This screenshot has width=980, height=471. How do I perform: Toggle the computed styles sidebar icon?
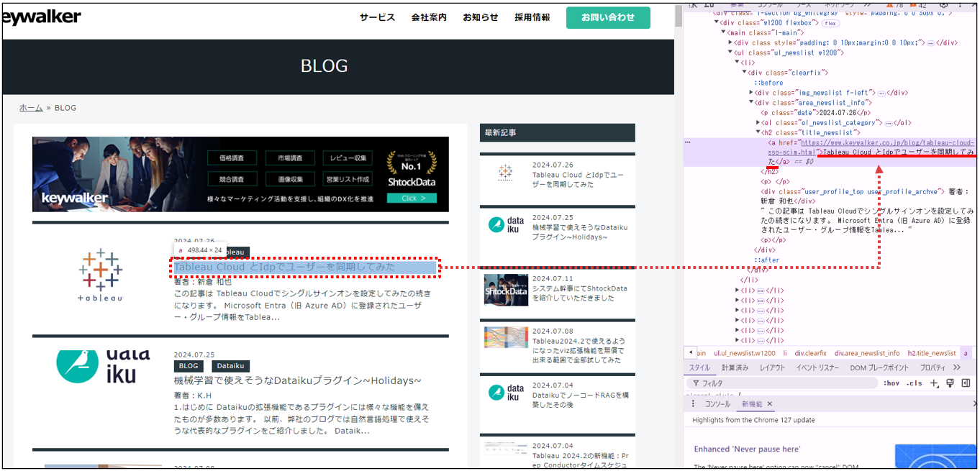pyautogui.click(x=966, y=383)
